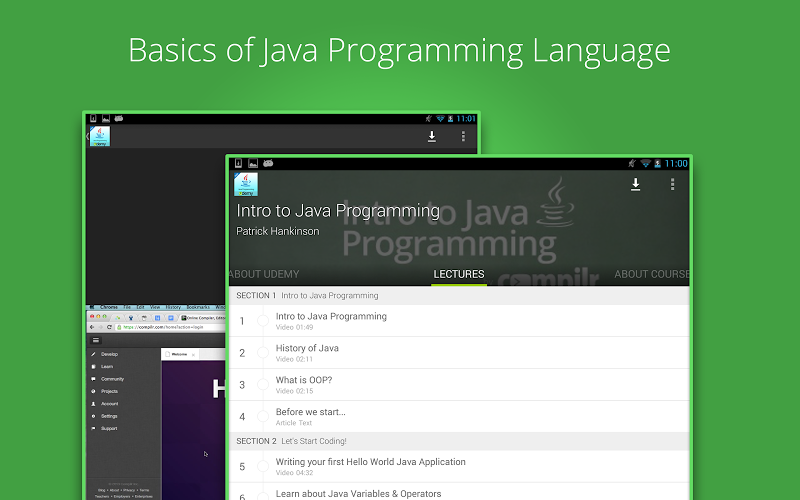
Task: Tap the download icon in the back screen
Action: point(432,136)
